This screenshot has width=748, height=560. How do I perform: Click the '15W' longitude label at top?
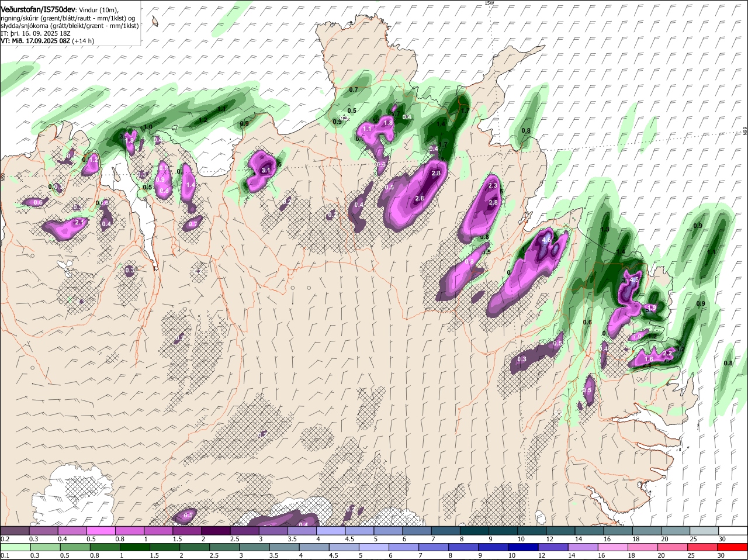489,3
